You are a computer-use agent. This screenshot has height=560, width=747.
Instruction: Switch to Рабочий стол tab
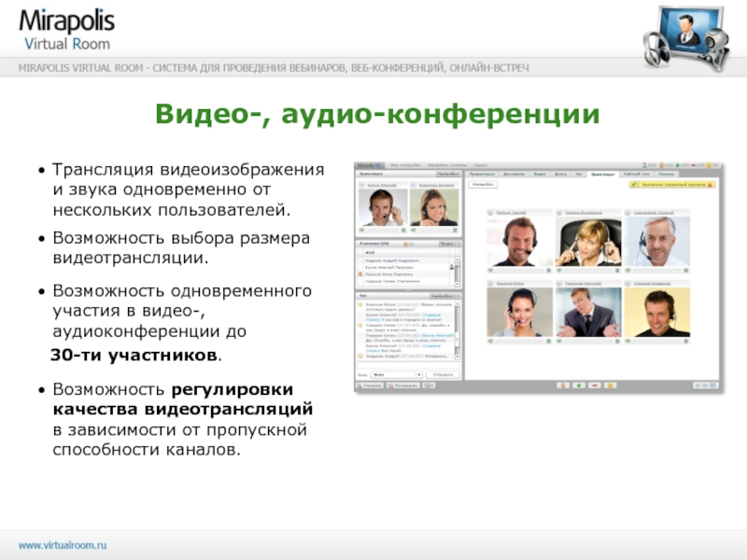(637, 175)
